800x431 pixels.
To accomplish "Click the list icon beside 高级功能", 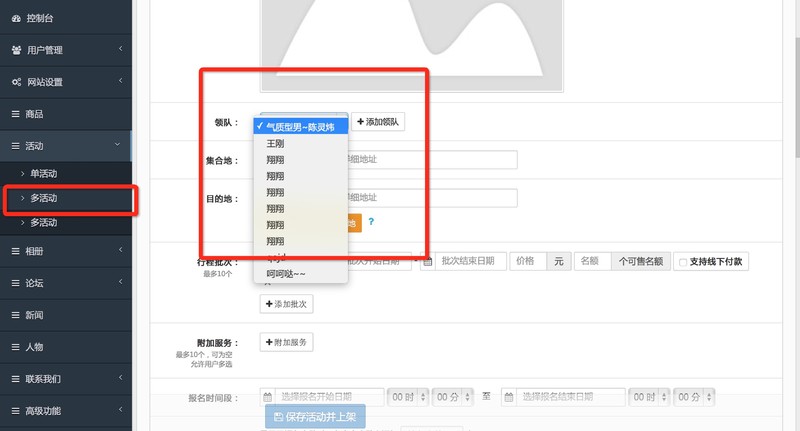I will tap(16, 411).
